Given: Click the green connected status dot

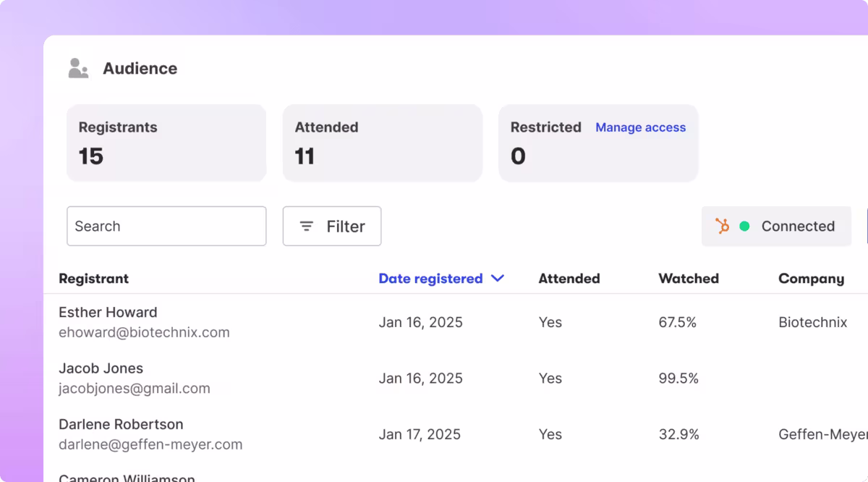Looking at the screenshot, I should click(x=744, y=227).
